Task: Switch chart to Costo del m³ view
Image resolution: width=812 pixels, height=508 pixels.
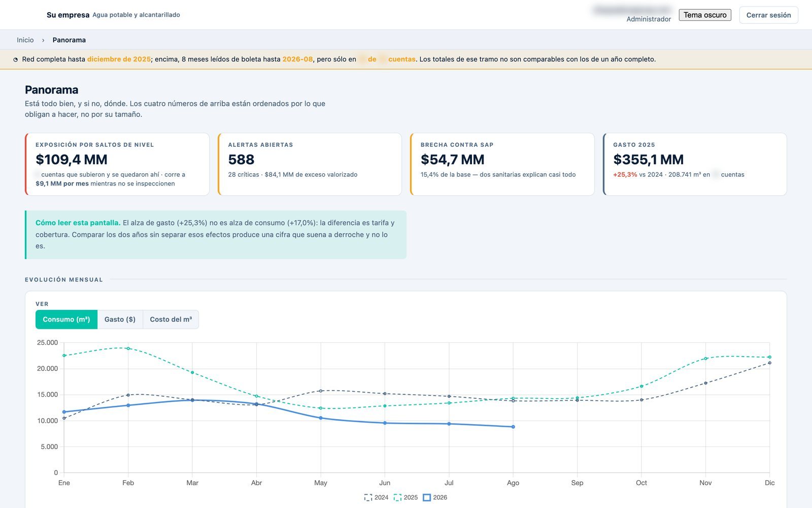Action: pos(171,320)
